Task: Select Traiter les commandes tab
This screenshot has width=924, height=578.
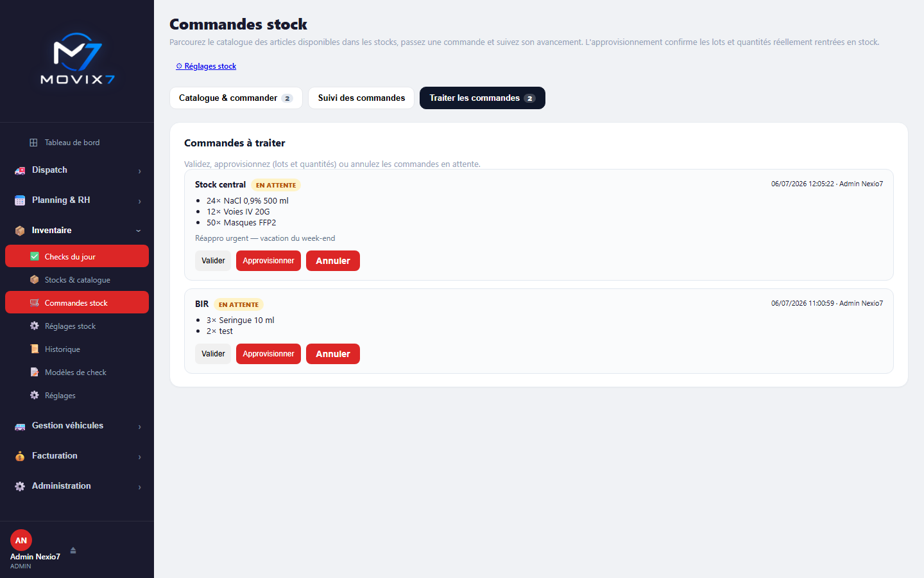Action: (x=483, y=98)
